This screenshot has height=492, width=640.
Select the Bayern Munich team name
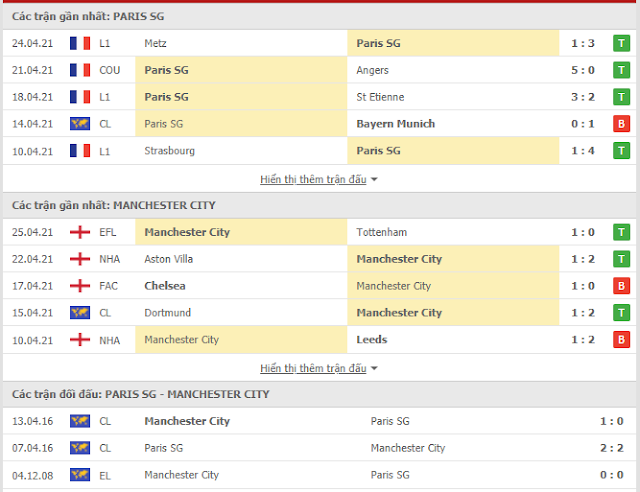[396, 124]
